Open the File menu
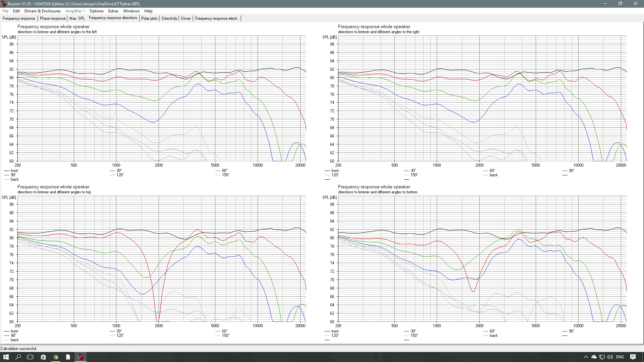Viewport: 644px width, 362px height. point(5,11)
